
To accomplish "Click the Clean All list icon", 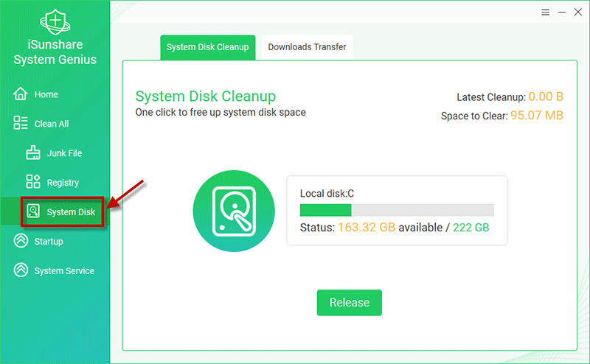I will click(x=21, y=123).
